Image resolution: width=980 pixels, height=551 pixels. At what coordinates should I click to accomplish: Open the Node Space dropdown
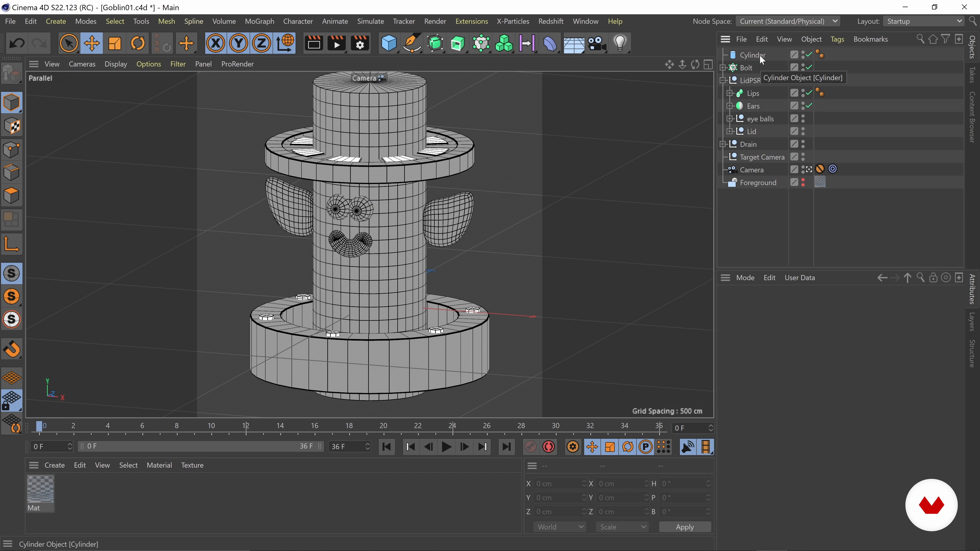pyautogui.click(x=788, y=21)
